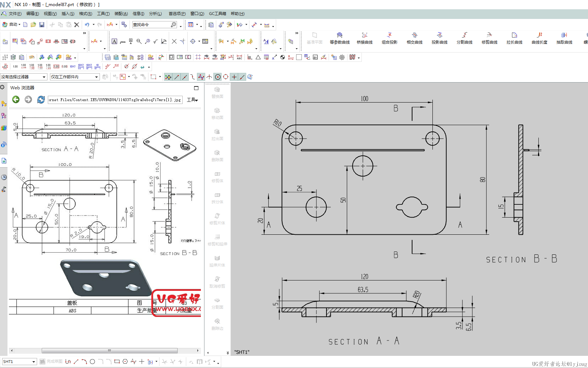
Task: Click the web browser Back arrow
Action: click(x=16, y=100)
